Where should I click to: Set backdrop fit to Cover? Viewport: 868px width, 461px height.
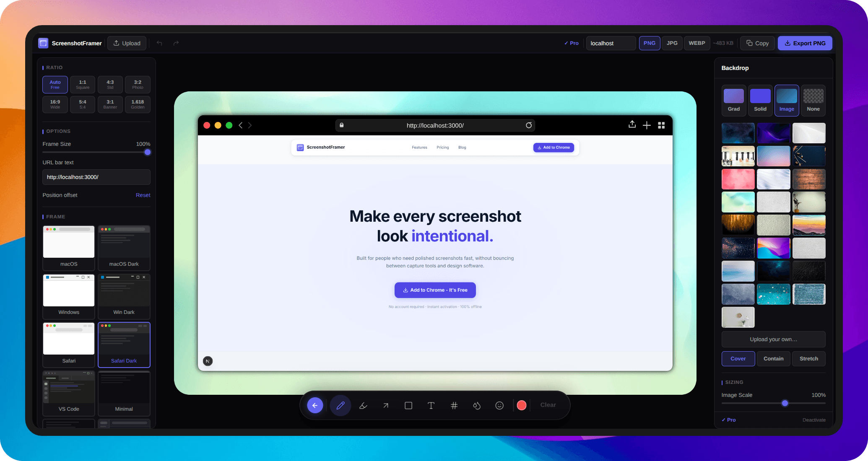pos(738,359)
